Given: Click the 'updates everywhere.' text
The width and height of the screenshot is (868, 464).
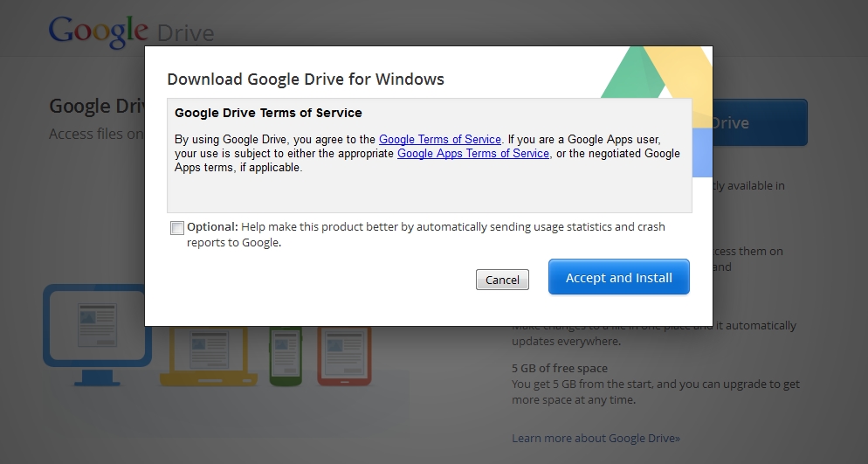Looking at the screenshot, I should click(567, 341).
